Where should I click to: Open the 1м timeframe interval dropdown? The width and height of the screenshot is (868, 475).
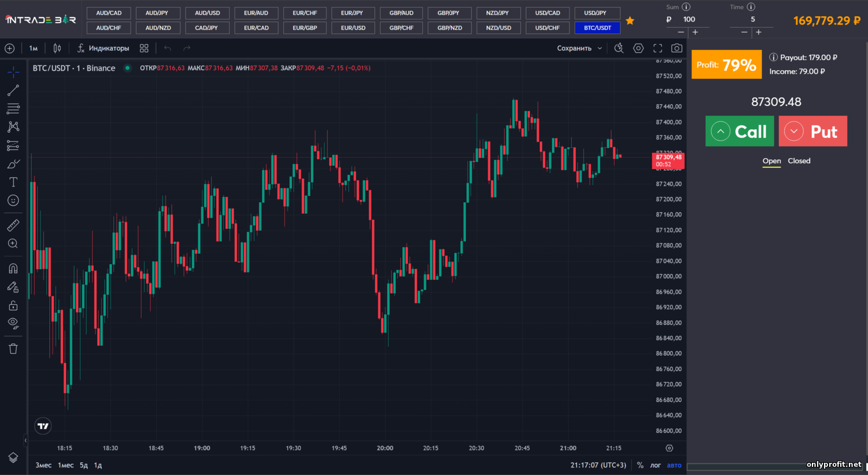34,48
